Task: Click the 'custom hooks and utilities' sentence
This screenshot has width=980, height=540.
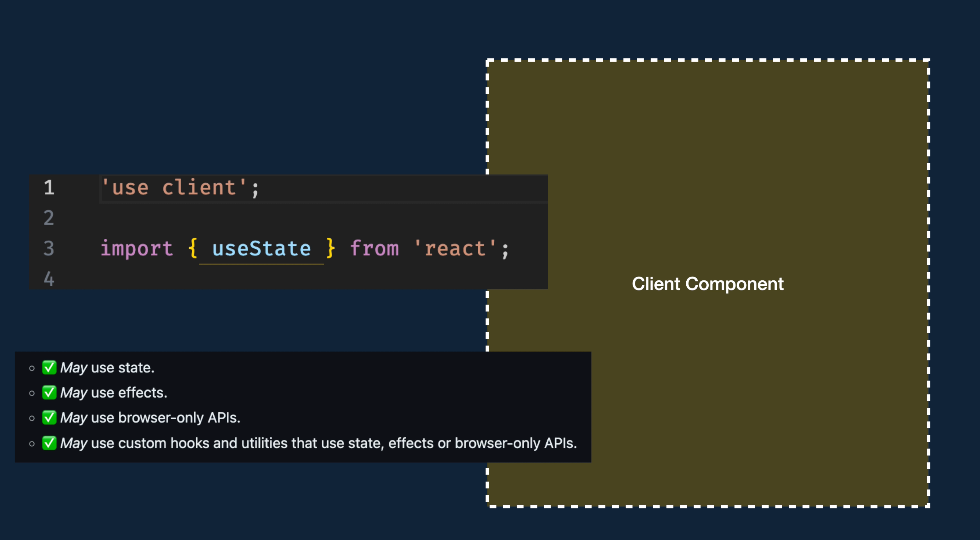Action: tap(318, 443)
